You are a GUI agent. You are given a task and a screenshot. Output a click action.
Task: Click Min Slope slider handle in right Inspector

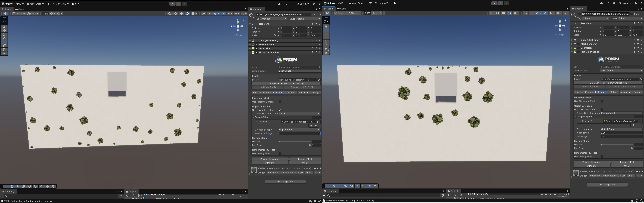tap(602, 145)
